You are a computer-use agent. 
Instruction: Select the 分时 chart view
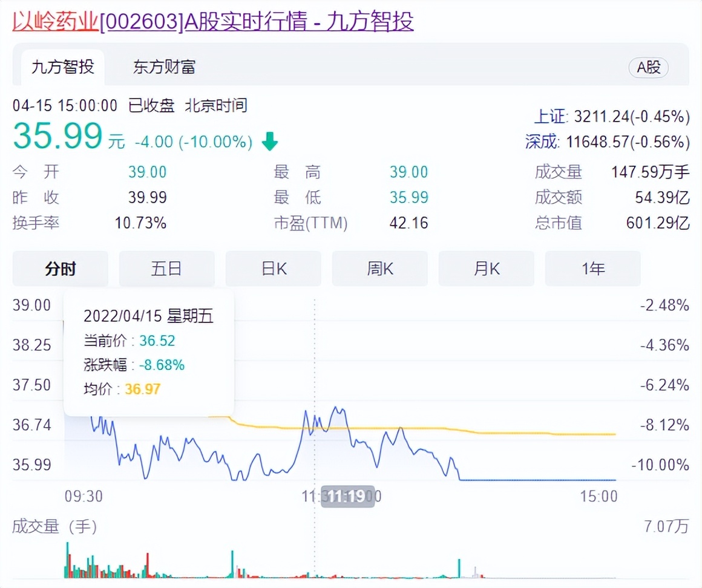pos(61,269)
